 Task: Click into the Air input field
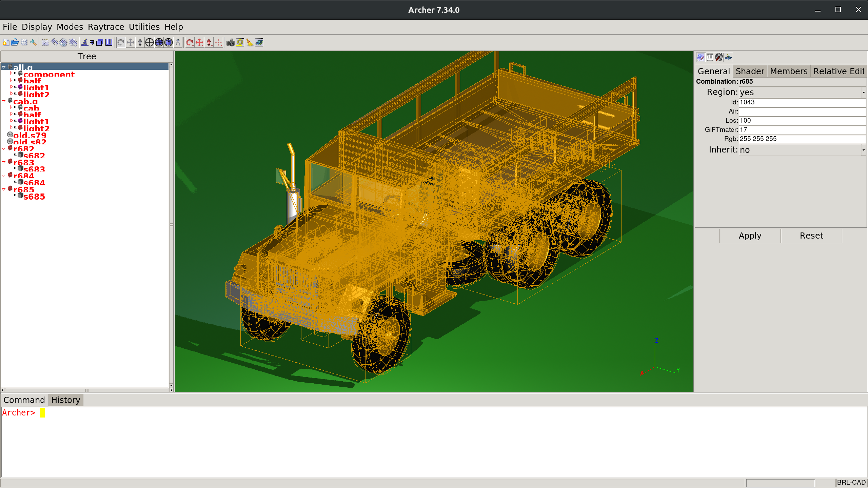coord(802,111)
